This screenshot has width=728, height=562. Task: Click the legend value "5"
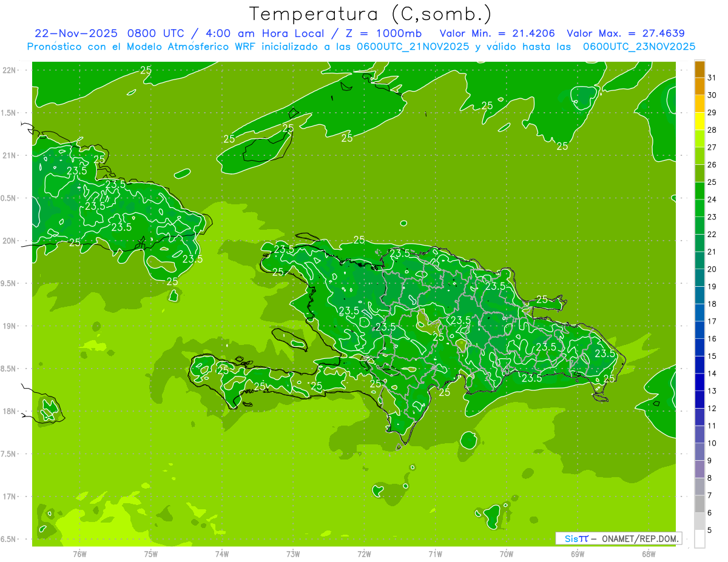710,530
